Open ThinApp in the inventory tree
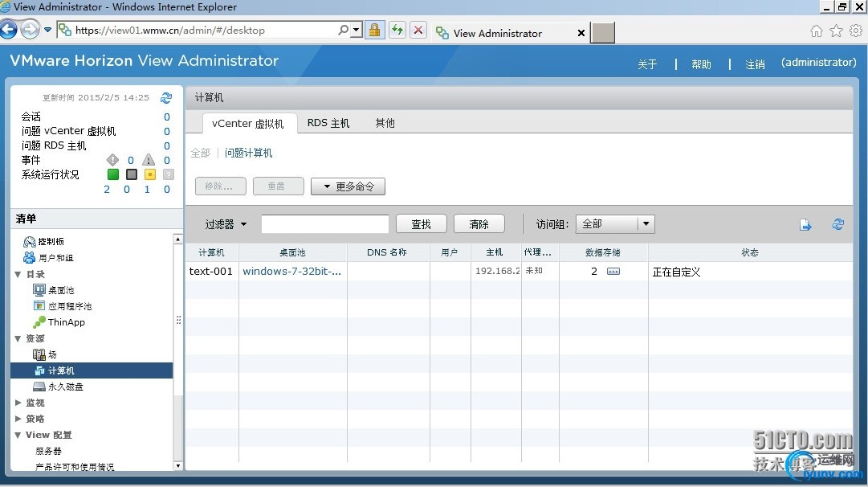This screenshot has height=487, width=868. [x=59, y=322]
